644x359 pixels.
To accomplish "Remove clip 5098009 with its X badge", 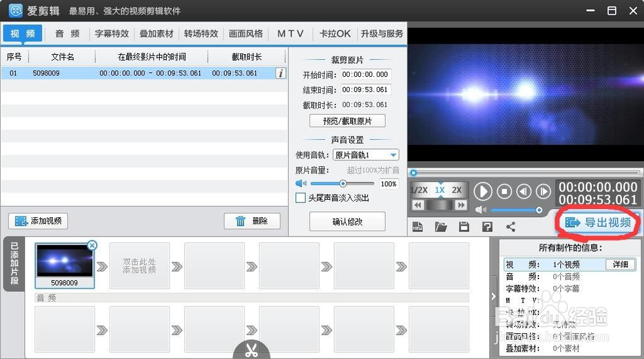I will (92, 246).
